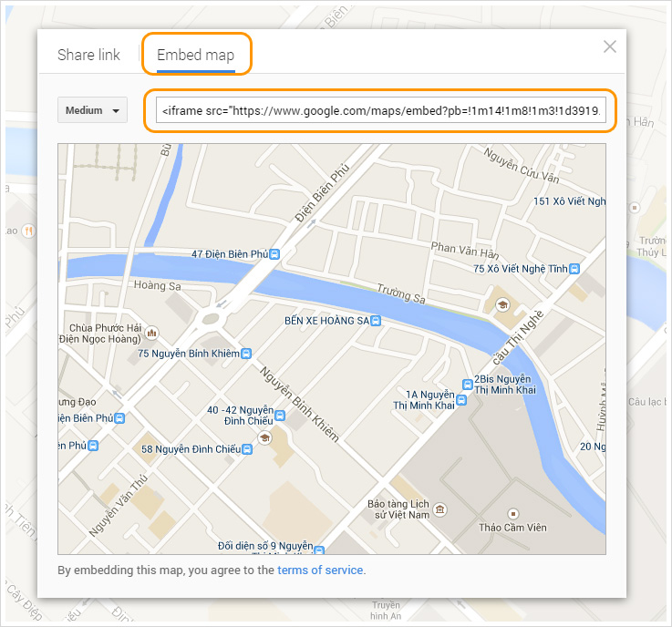Click bus stop icon at 75 Xô Viết Nghệ Tĩnh

click(574, 269)
